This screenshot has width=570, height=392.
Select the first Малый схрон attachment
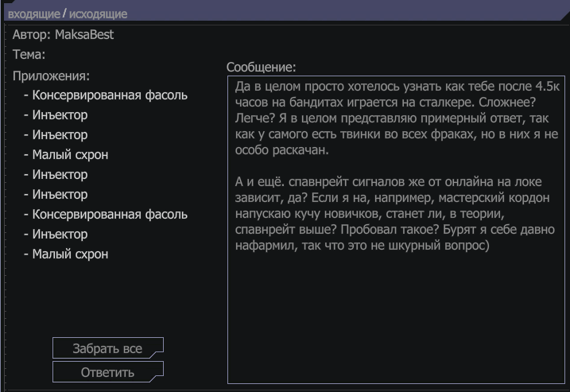[70, 155]
